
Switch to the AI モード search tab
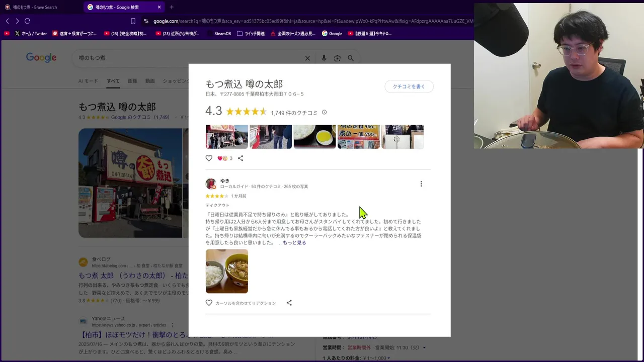click(x=88, y=81)
